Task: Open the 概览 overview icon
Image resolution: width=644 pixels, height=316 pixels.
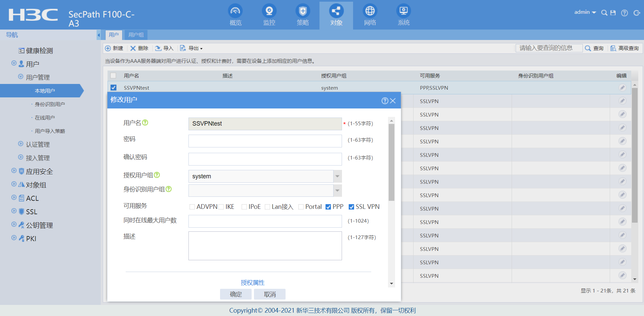Action: [x=235, y=11]
